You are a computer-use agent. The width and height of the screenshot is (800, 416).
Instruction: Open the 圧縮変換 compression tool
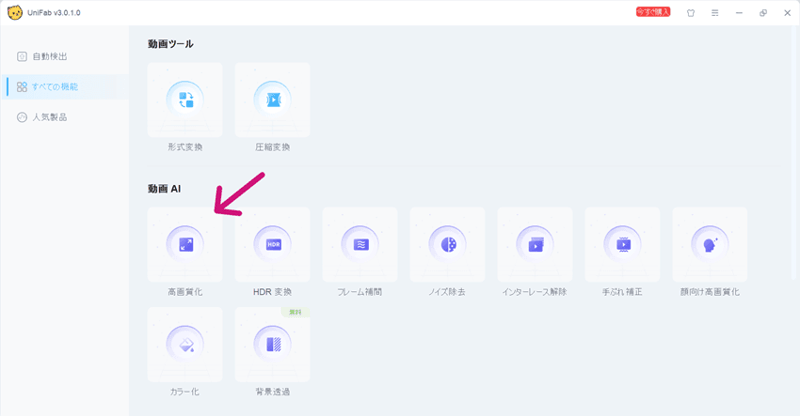tap(272, 100)
